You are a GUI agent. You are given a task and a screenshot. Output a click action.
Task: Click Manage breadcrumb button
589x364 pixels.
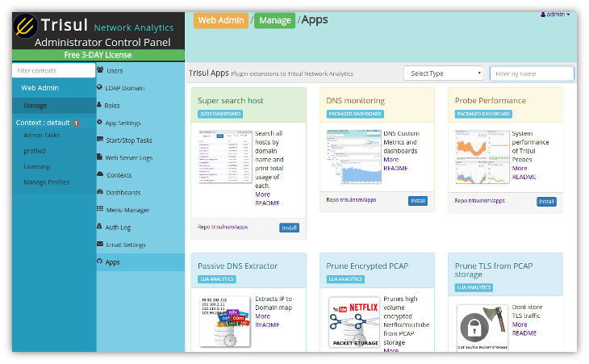pyautogui.click(x=275, y=20)
